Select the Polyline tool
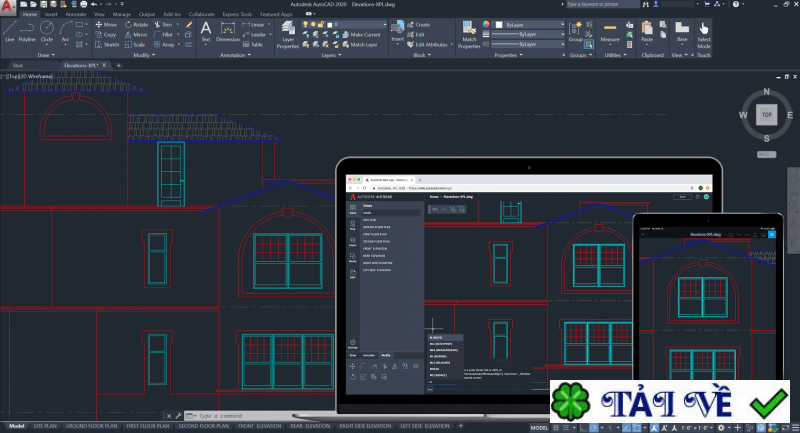Image resolution: width=800 pixels, height=433 pixels. (29, 31)
